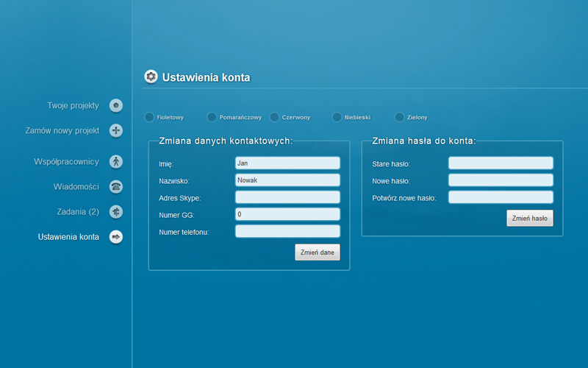Viewport: 588px width, 368px height.
Task: Click into the Adres Skype input field
Action: (x=287, y=197)
